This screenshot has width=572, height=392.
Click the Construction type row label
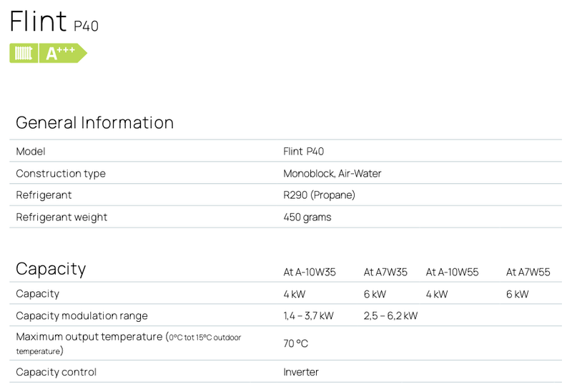point(61,174)
